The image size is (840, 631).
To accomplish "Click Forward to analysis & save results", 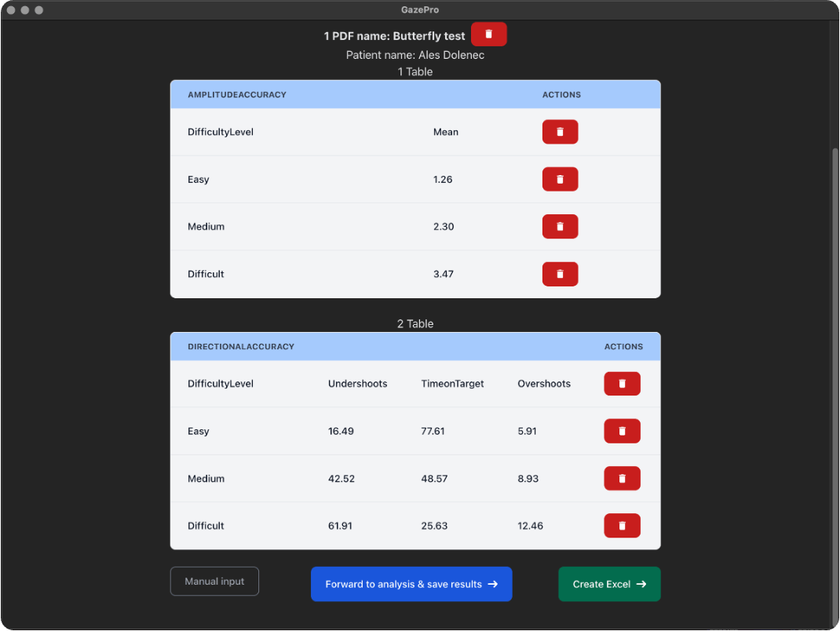I will pos(411,584).
